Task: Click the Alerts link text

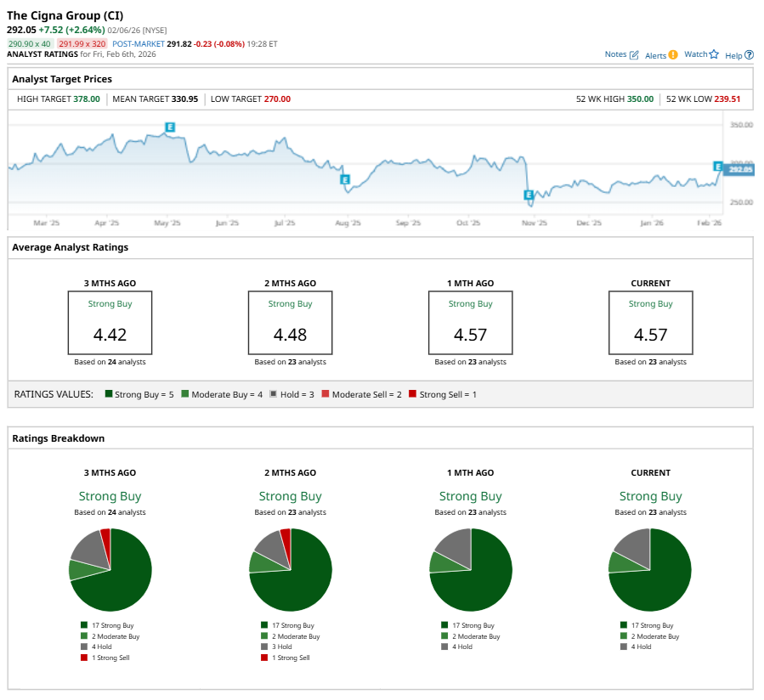Action: pyautogui.click(x=655, y=55)
